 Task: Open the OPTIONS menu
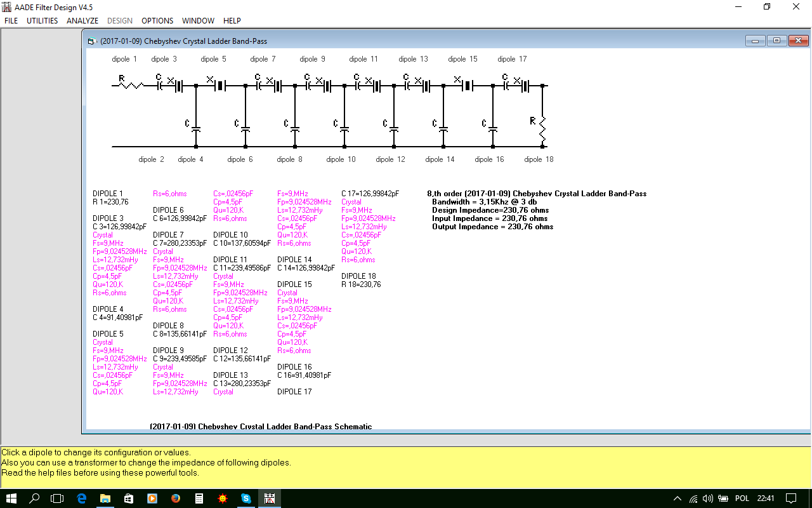(157, 21)
